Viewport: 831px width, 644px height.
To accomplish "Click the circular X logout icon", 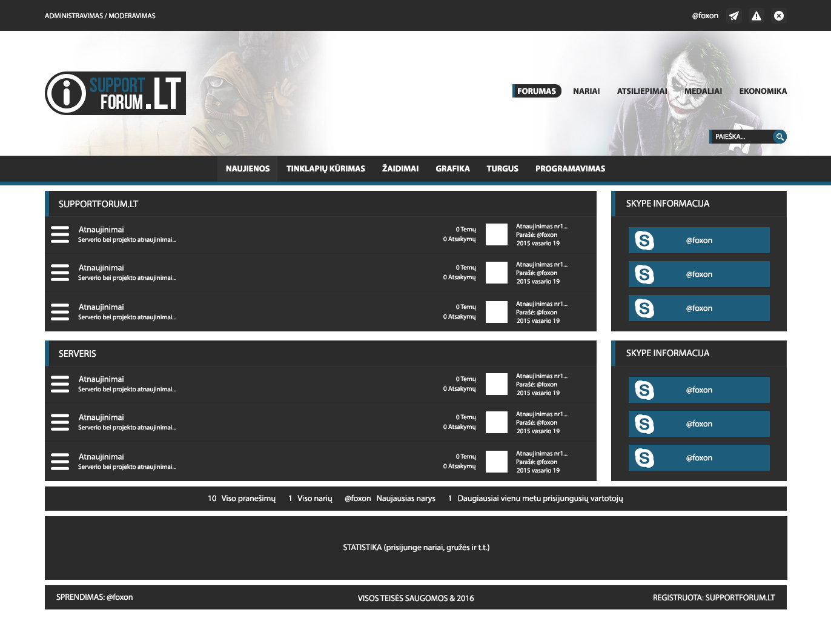I will click(x=779, y=16).
